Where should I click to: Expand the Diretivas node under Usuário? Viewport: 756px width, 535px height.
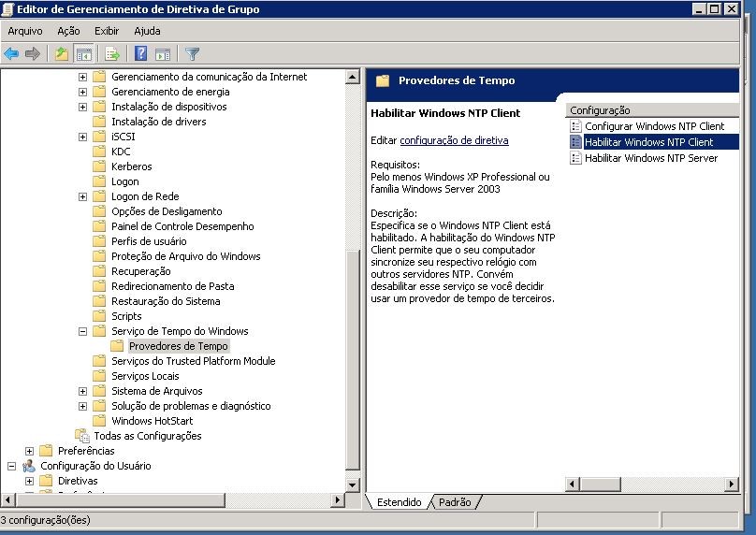[x=29, y=481]
